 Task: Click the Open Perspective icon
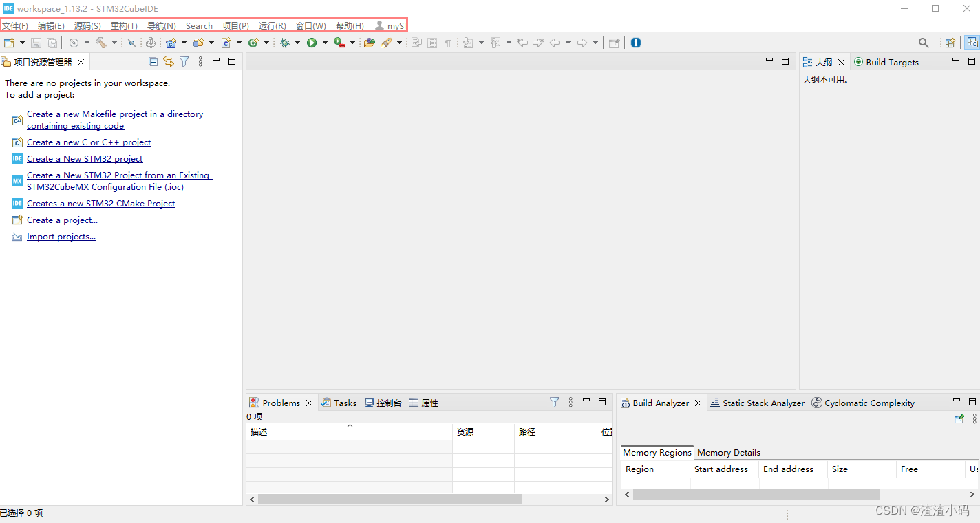click(x=950, y=43)
